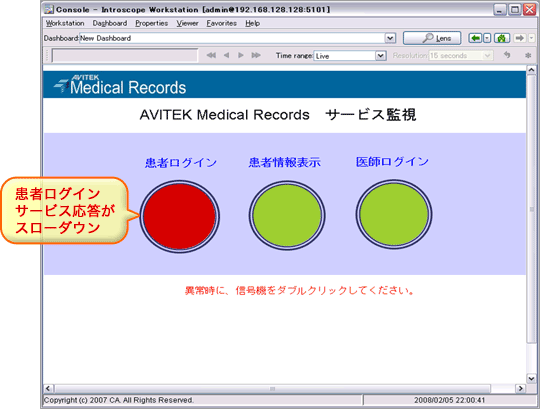The height and width of the screenshot is (409, 540).
Task: Click the Lens magnifier button
Action: coord(432,38)
